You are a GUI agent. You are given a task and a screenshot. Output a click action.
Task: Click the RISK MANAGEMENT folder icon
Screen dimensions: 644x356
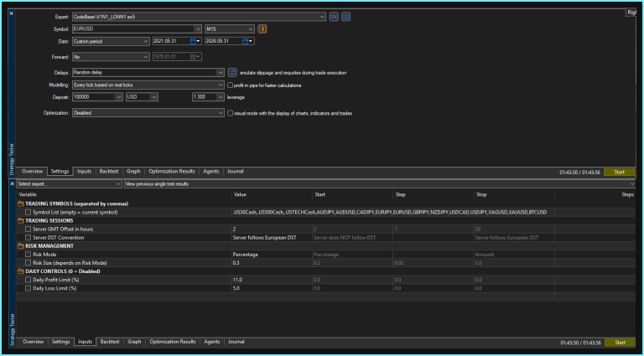pos(20,246)
